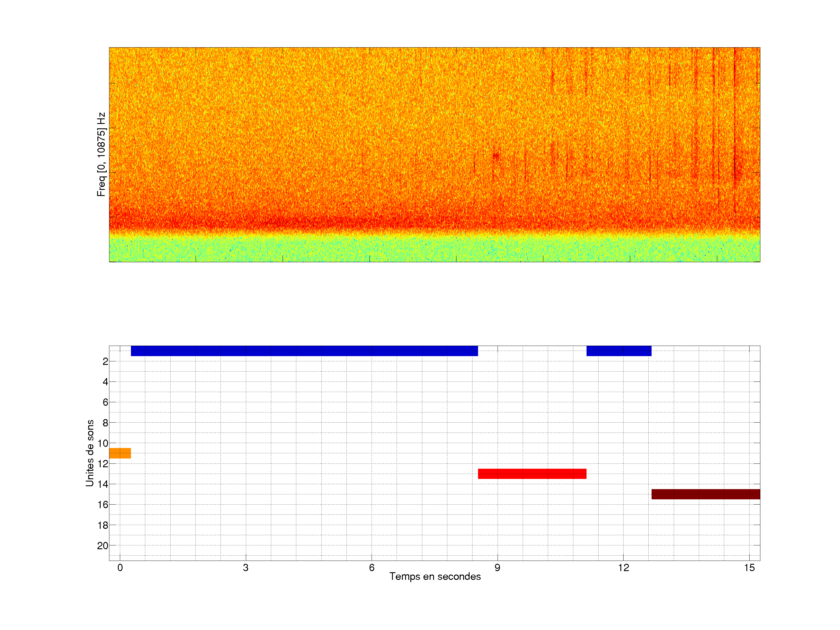Viewport: 840px width, 630px height.
Task: Click the y-axis tick label 2
Action: [105, 361]
